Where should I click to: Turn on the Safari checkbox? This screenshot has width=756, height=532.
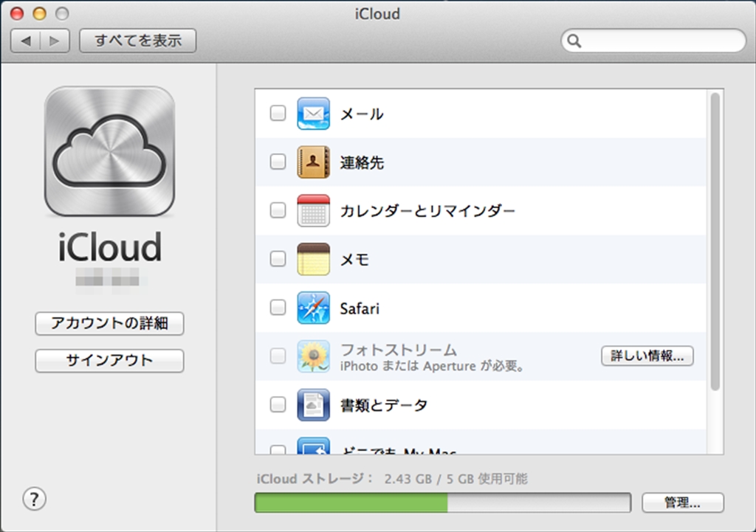pyautogui.click(x=278, y=307)
